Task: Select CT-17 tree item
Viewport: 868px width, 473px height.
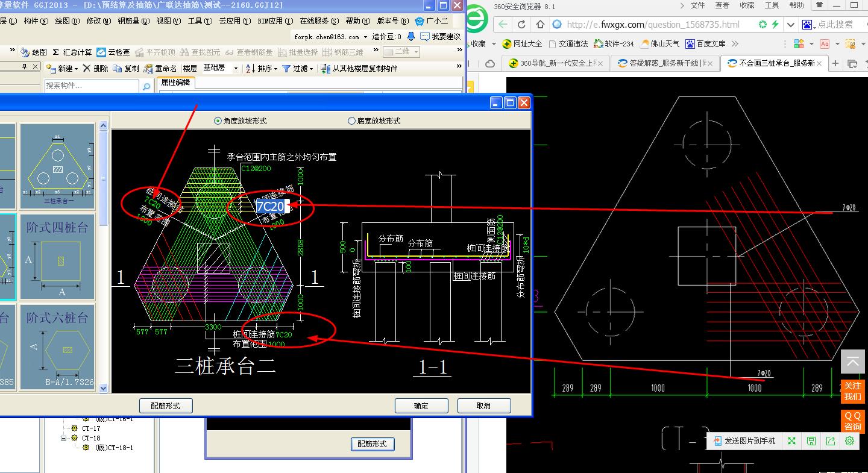Action: (91, 428)
